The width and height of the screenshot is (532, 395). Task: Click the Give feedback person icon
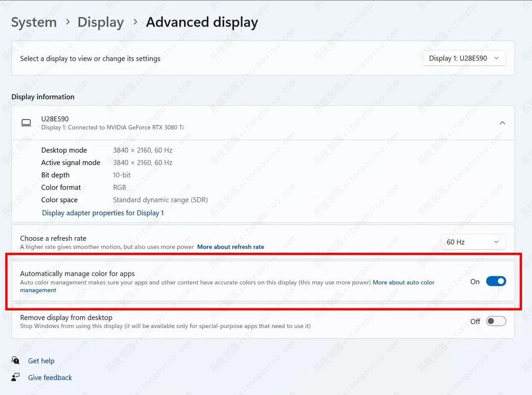coord(16,377)
